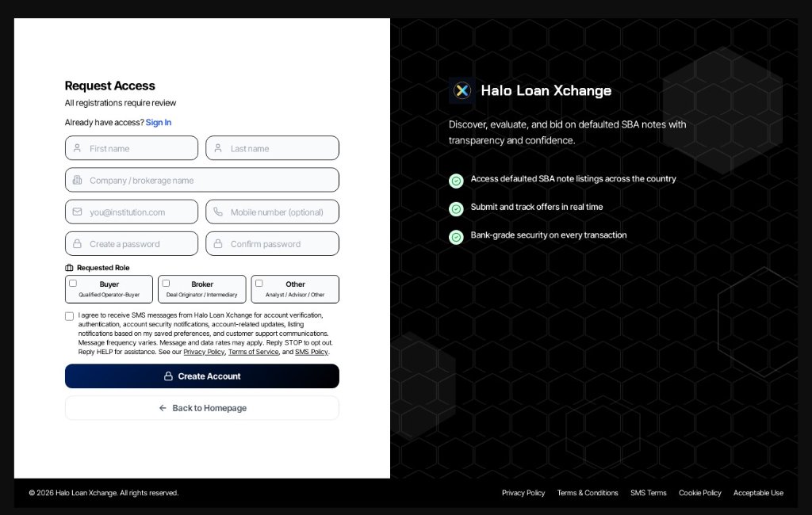Screen dimensions: 812x515
Task: Open footer Terms & Conditions link
Action: [588, 493]
